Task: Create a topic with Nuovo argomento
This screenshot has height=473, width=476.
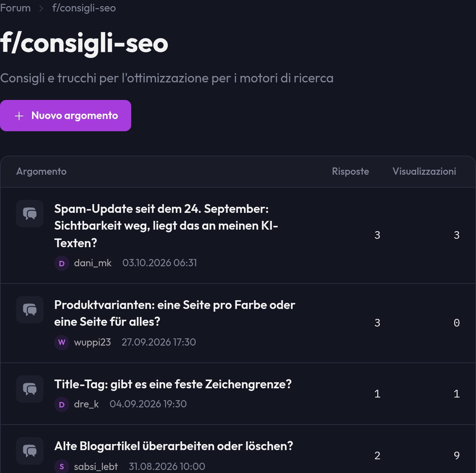Action: pyautogui.click(x=66, y=116)
